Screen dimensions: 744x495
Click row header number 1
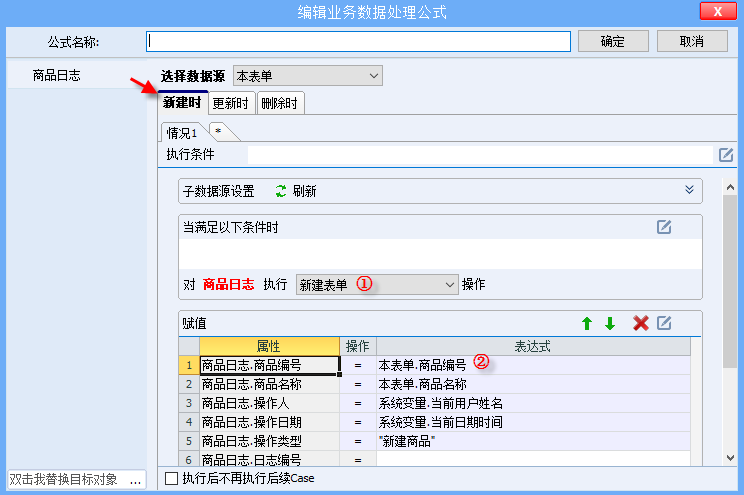pyautogui.click(x=189, y=365)
